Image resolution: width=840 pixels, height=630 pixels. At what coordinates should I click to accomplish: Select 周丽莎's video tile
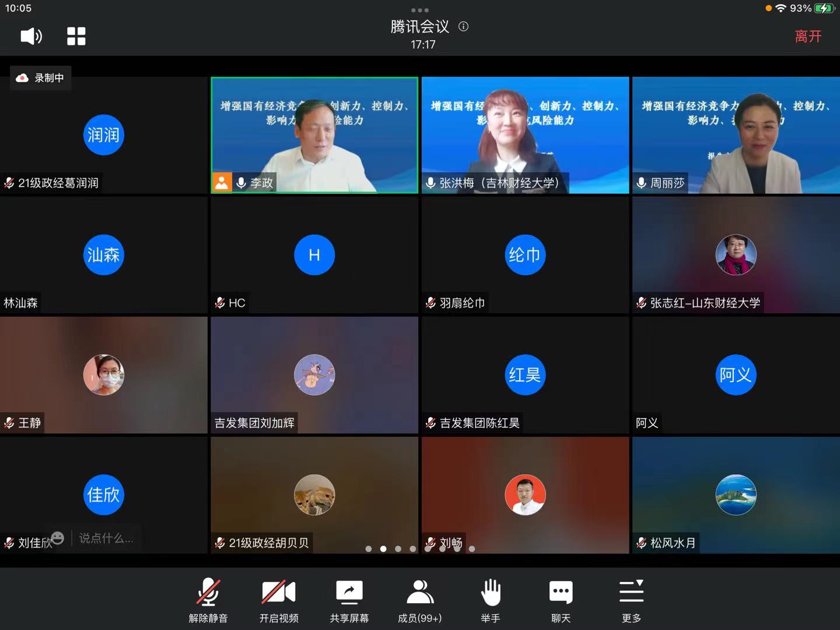(736, 135)
